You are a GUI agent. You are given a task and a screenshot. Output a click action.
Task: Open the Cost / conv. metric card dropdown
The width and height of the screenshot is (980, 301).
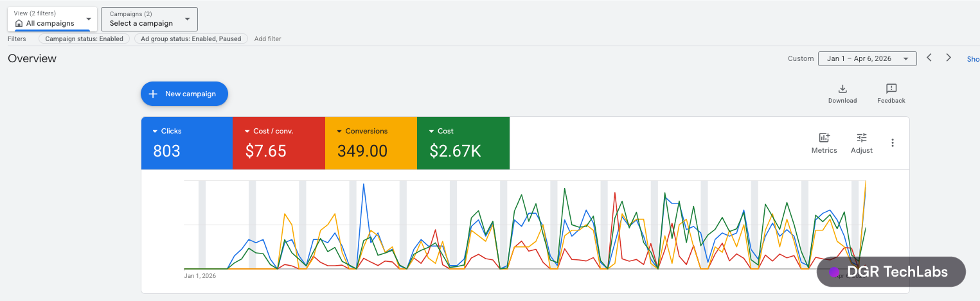pyautogui.click(x=269, y=131)
